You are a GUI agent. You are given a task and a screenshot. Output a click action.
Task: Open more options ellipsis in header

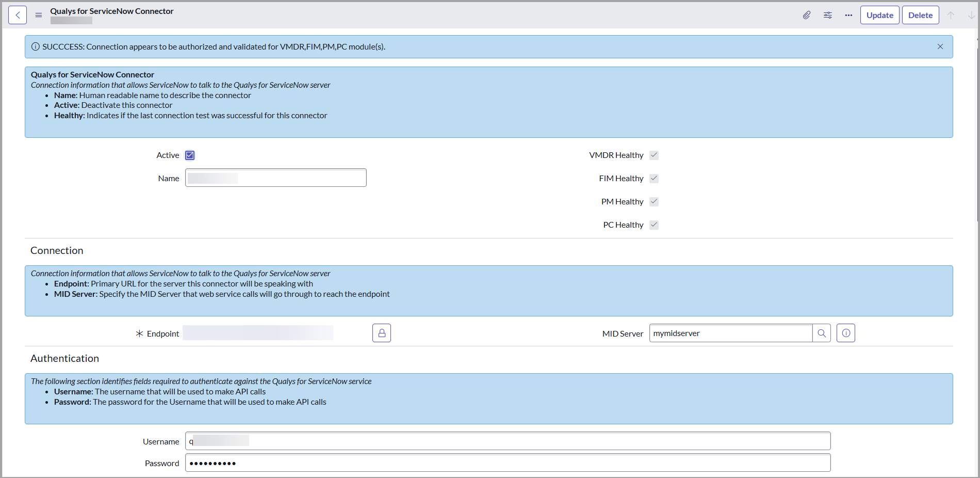click(x=848, y=15)
